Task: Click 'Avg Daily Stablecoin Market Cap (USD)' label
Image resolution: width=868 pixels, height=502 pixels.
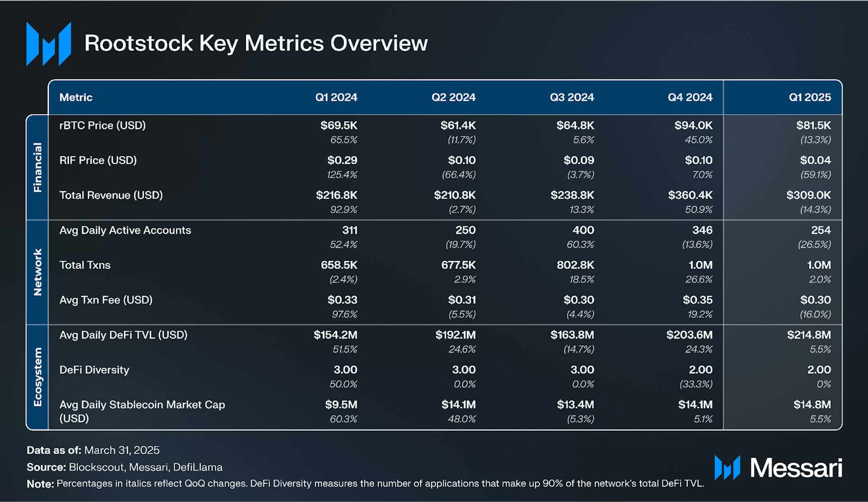Action: [x=142, y=411]
